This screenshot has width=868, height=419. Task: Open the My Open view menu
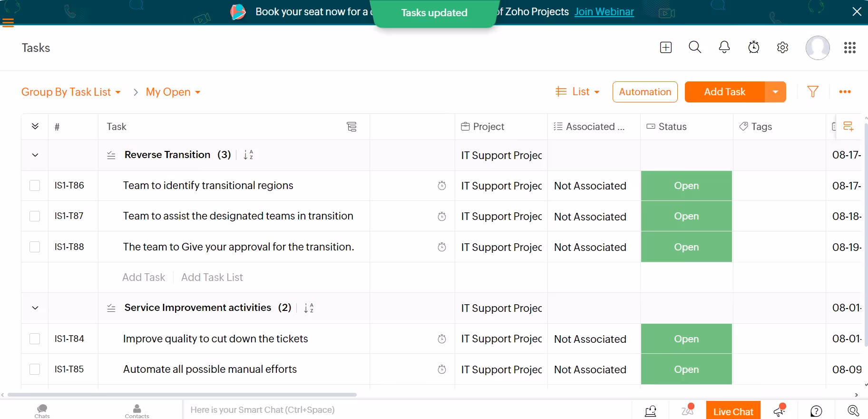tap(173, 92)
